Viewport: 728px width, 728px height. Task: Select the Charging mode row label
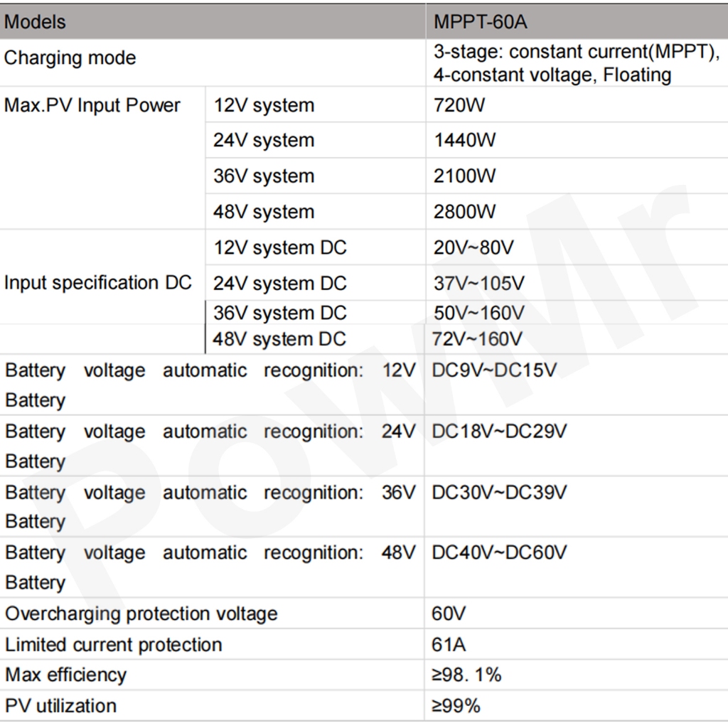[x=70, y=58]
